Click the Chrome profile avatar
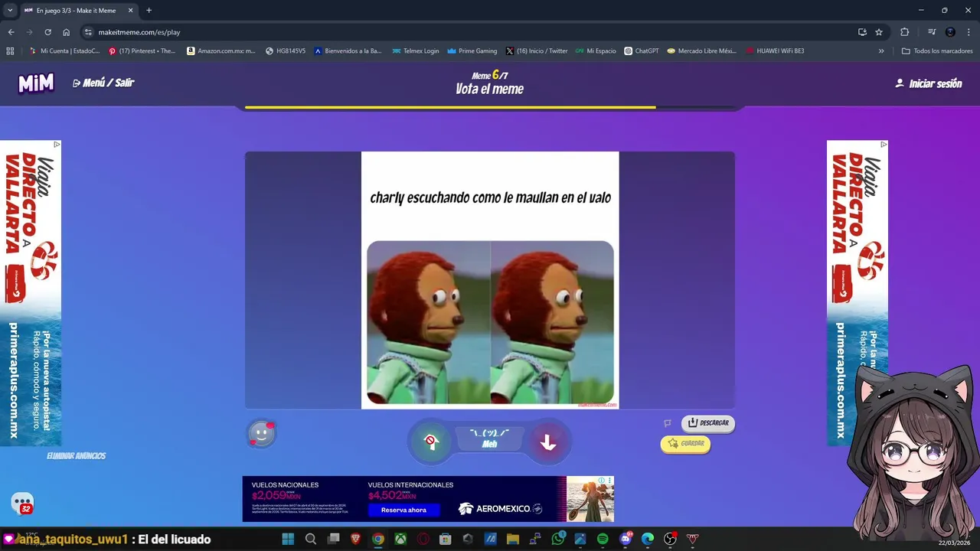Screen dimensions: 980x551 tap(950, 32)
